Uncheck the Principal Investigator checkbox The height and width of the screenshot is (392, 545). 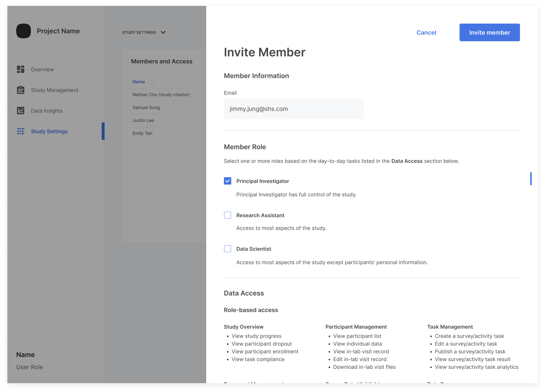pyautogui.click(x=227, y=181)
